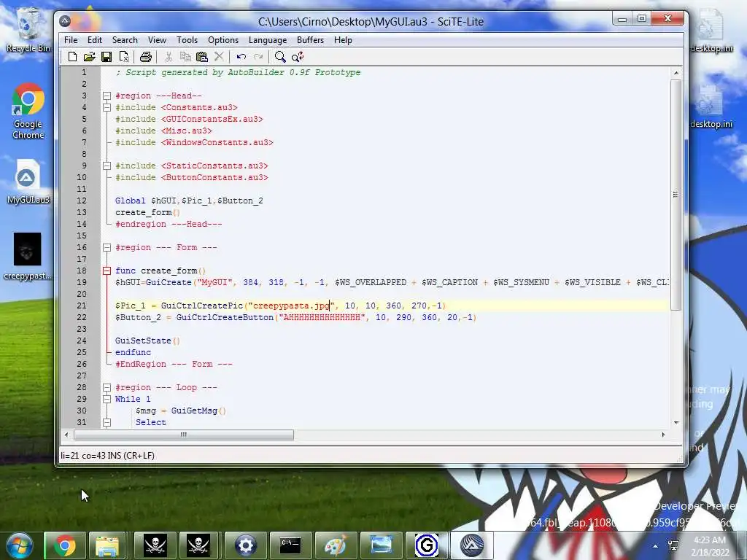Click the horizontal scrollbar right arrow
The height and width of the screenshot is (560, 747).
(663, 435)
